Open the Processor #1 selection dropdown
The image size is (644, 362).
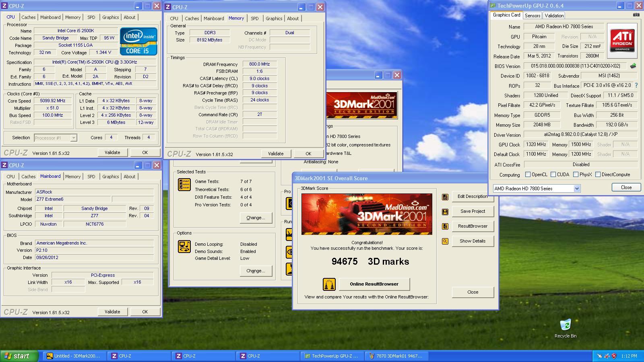coord(56,138)
